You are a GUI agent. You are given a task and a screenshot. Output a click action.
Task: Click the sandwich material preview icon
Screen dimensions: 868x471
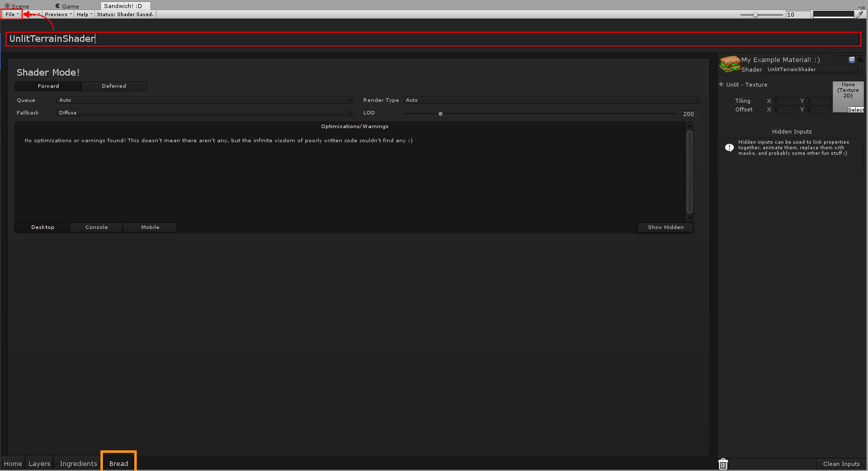(730, 64)
